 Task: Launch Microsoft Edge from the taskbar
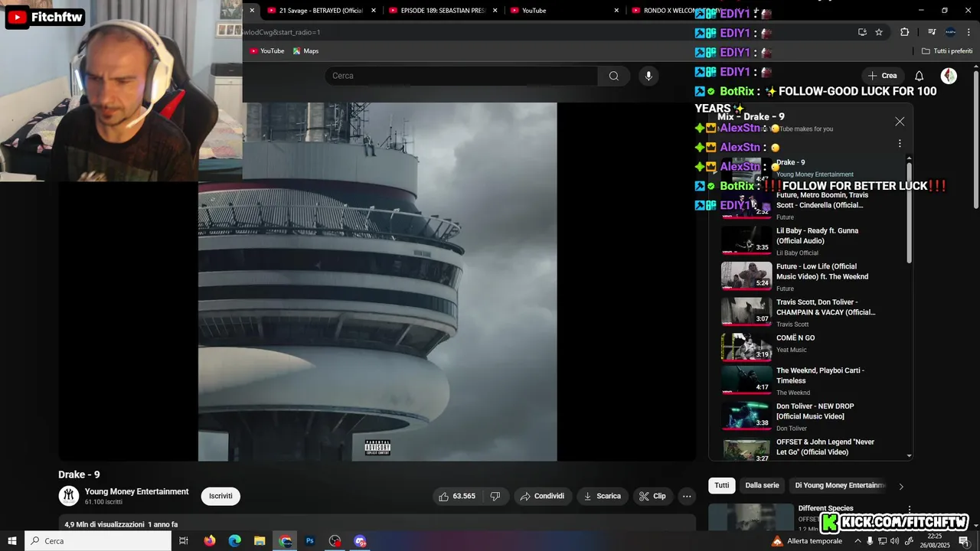(x=235, y=541)
